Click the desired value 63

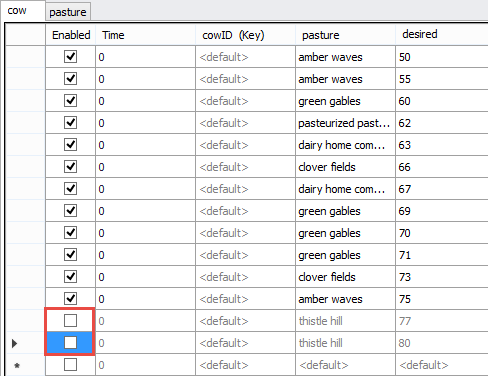click(x=405, y=145)
